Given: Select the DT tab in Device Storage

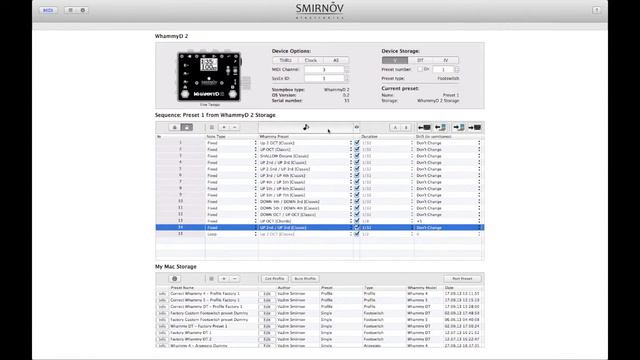Looking at the screenshot, I should point(420,60).
